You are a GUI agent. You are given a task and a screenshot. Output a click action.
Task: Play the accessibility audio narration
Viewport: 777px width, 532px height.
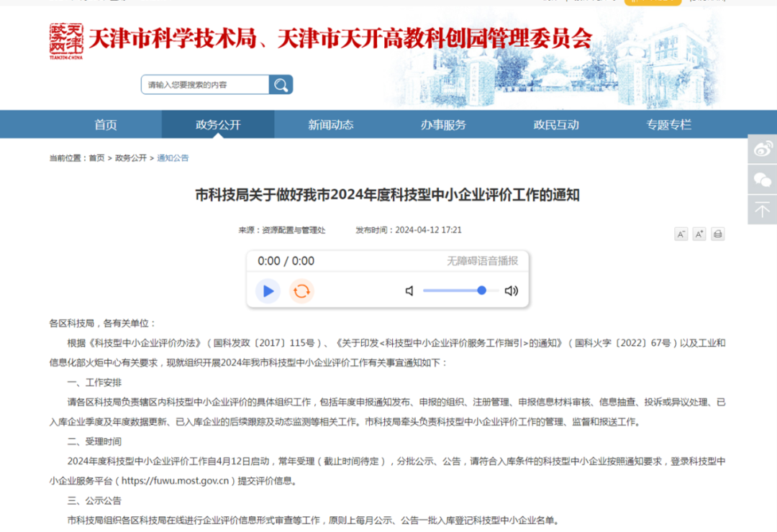(268, 290)
